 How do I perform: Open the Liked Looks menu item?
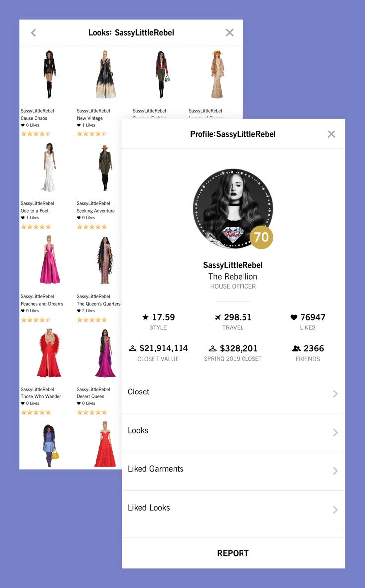click(x=233, y=509)
